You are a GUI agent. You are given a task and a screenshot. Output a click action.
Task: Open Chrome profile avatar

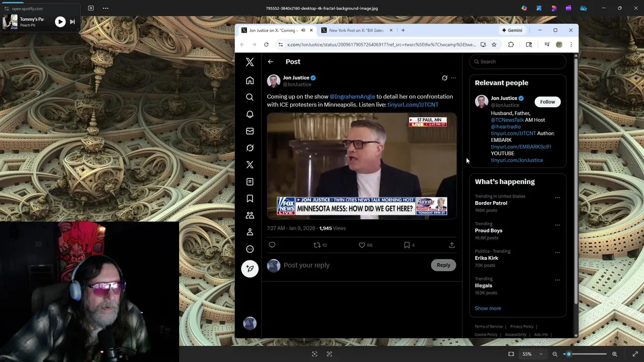click(559, 44)
